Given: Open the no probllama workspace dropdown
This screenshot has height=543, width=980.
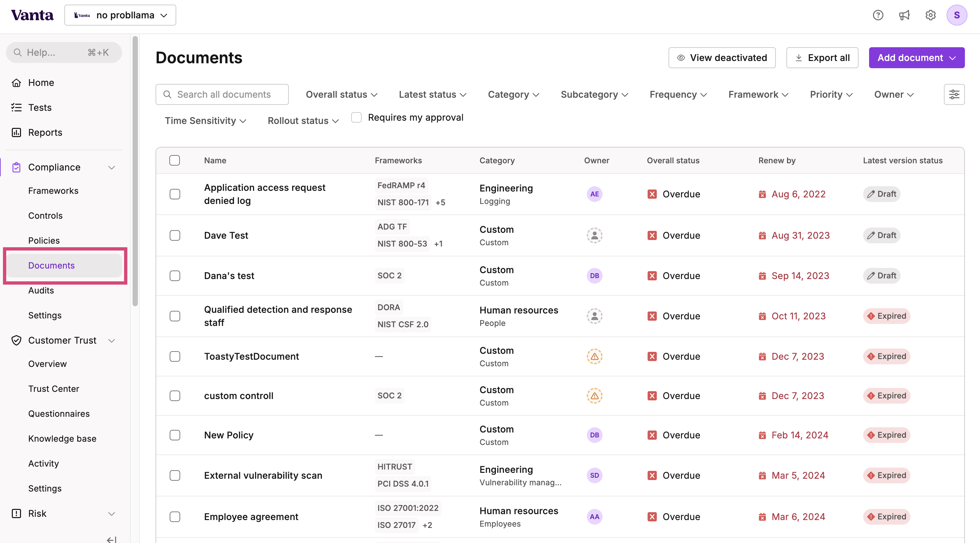Looking at the screenshot, I should pos(120,15).
